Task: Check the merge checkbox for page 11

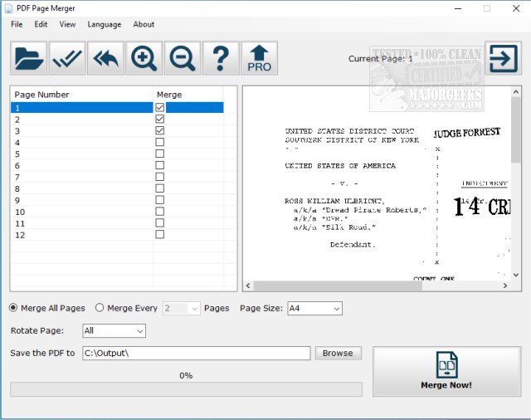Action: [160, 223]
